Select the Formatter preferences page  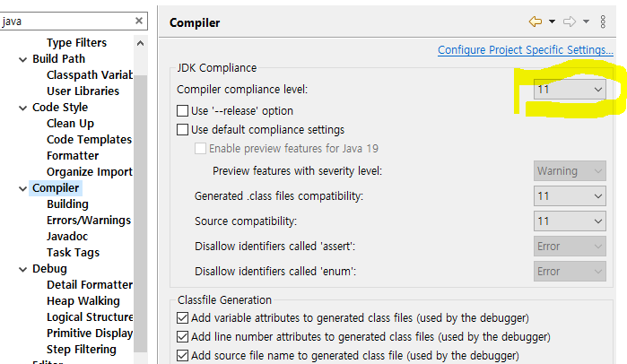click(73, 156)
